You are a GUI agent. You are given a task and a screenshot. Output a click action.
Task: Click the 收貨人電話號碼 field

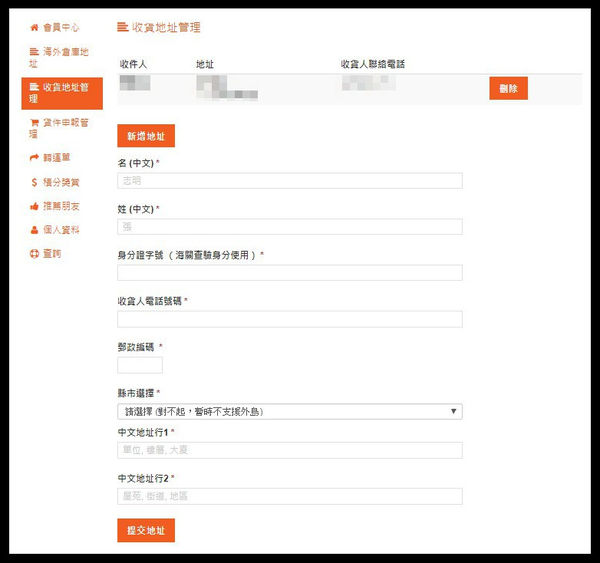coord(289,319)
